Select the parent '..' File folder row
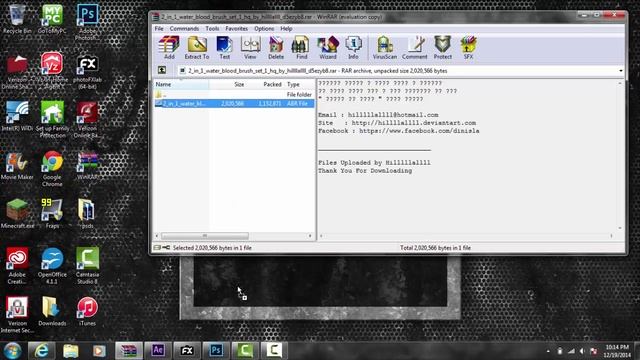This screenshot has width=640, height=360. click(x=234, y=94)
